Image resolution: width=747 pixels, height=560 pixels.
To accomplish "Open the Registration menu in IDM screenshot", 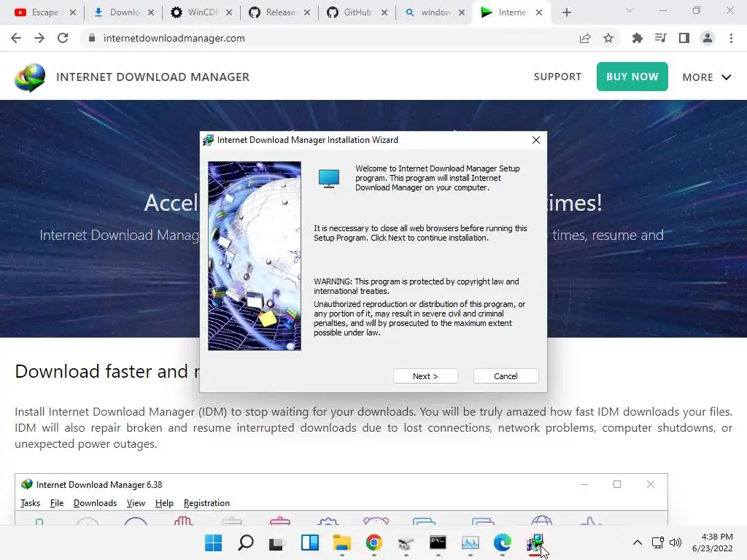I will (x=206, y=503).
